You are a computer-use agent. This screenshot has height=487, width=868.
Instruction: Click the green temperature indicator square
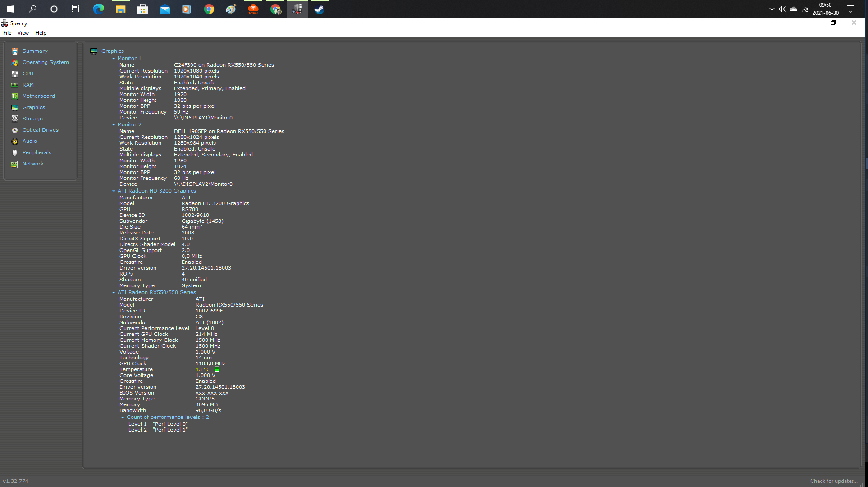tap(217, 369)
